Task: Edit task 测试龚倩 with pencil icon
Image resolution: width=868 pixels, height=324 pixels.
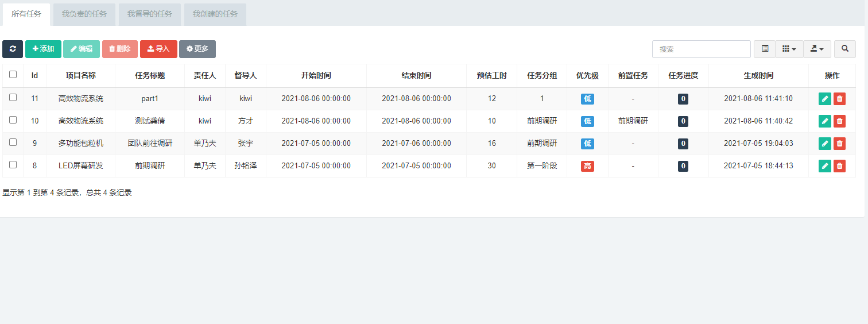Action: click(824, 121)
